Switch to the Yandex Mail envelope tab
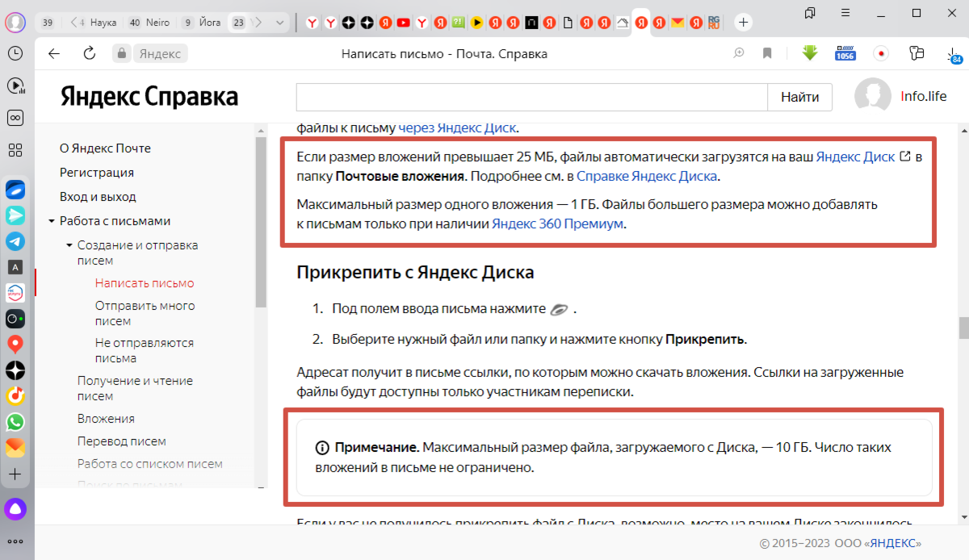 click(677, 23)
